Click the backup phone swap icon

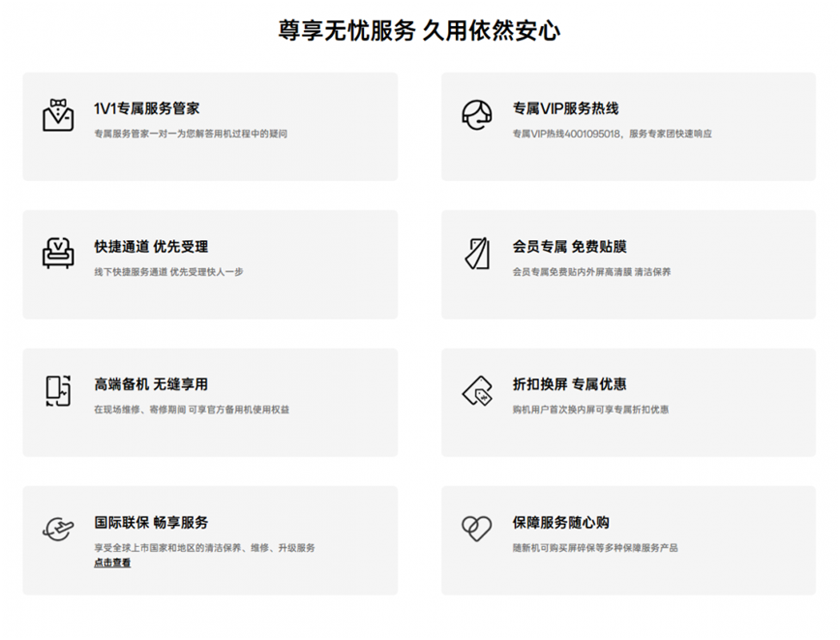58,391
